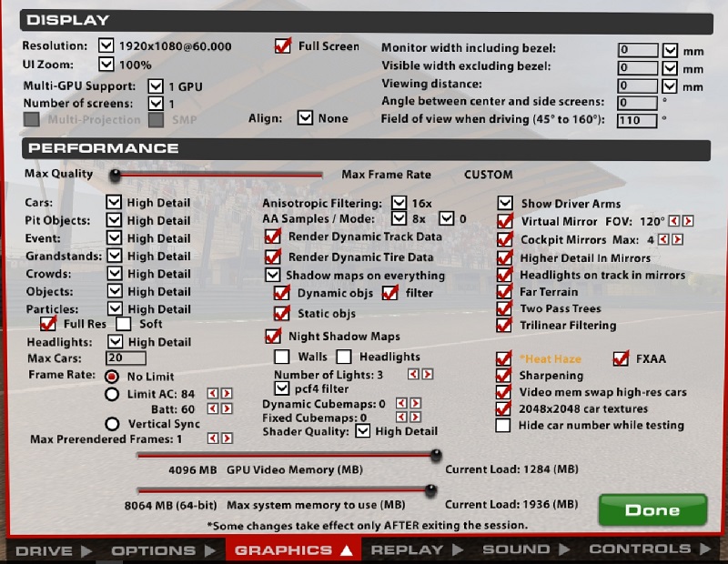Toggle Particles Soft checkbox
The height and width of the screenshot is (564, 728).
(124, 324)
